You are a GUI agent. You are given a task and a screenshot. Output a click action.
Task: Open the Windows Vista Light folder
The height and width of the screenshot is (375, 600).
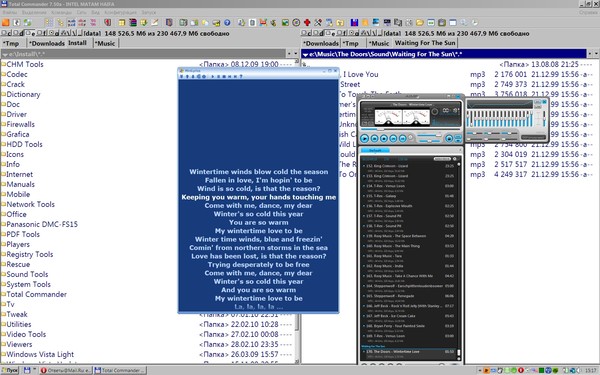point(40,354)
